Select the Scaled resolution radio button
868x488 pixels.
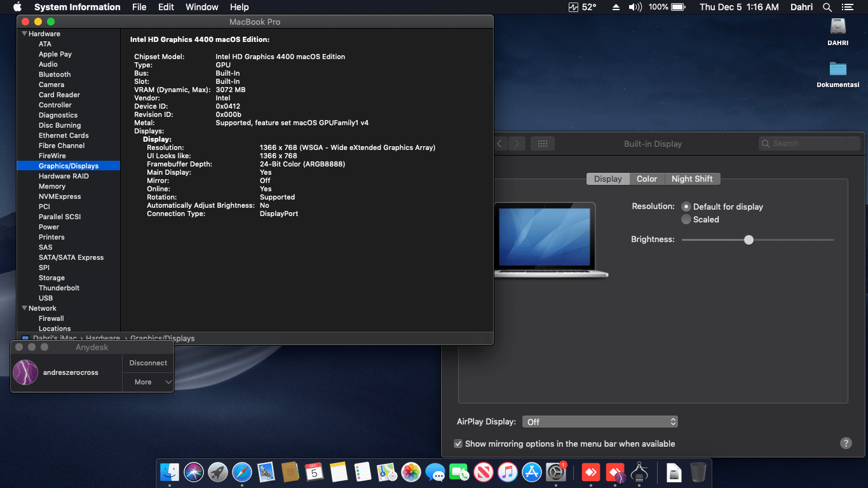[686, 219]
